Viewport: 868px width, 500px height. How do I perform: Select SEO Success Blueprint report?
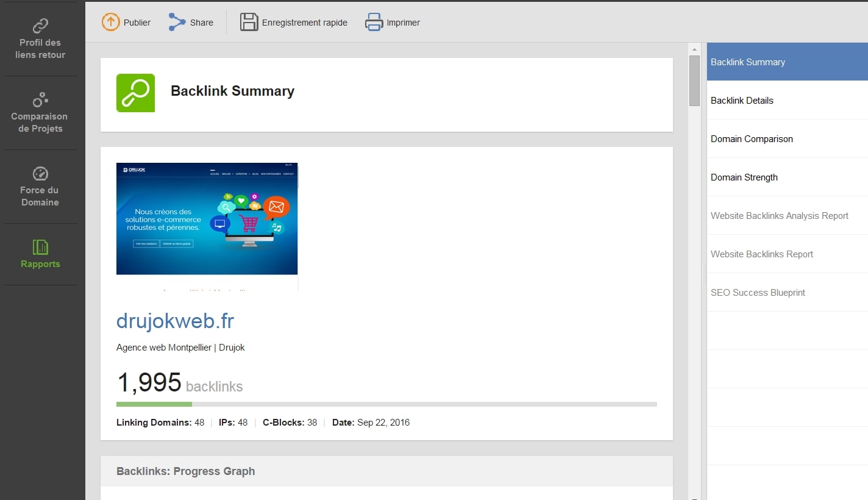(788, 292)
